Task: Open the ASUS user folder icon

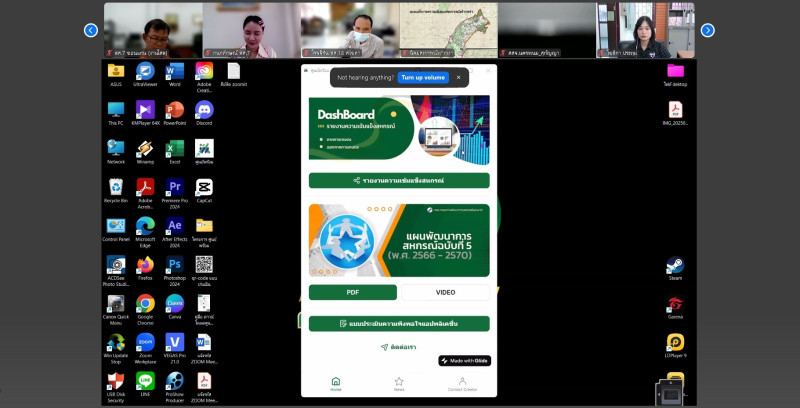Action: (116, 71)
